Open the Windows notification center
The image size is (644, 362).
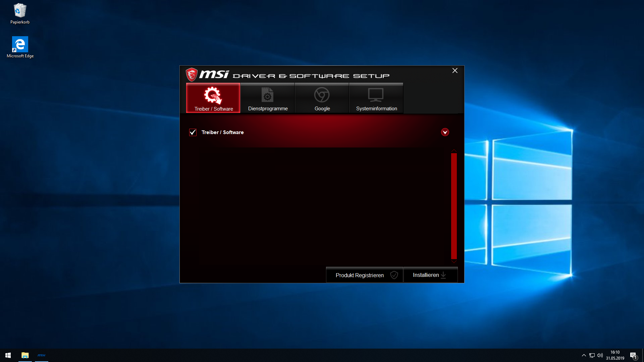[633, 355]
